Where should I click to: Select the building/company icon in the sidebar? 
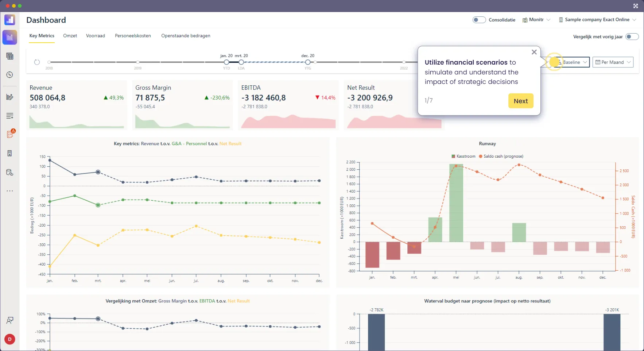pyautogui.click(x=9, y=153)
